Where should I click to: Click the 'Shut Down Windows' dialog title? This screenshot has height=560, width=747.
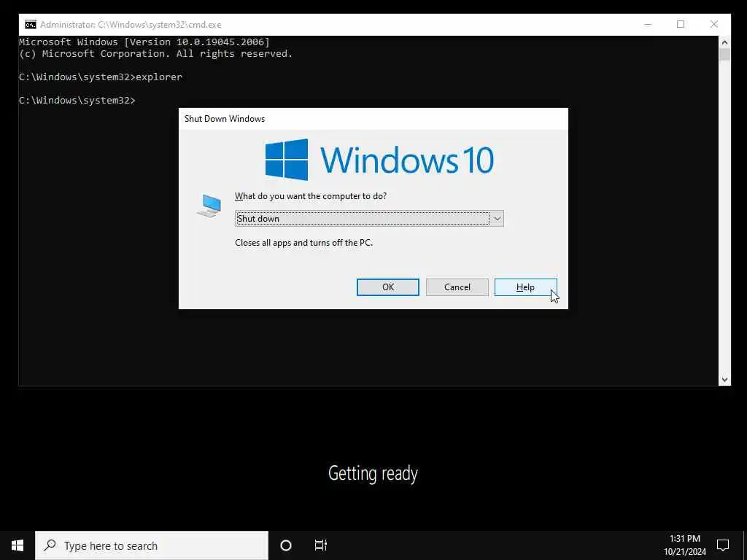225,119
